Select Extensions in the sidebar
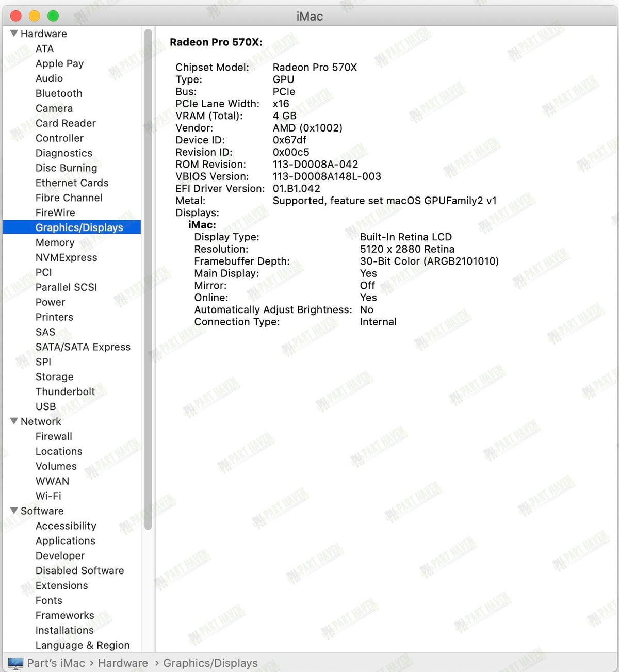The image size is (619, 672). click(x=61, y=585)
